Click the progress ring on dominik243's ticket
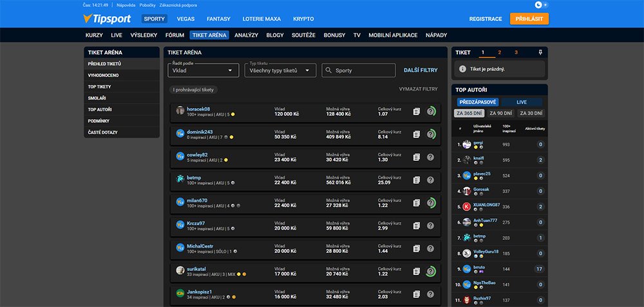 [431, 134]
